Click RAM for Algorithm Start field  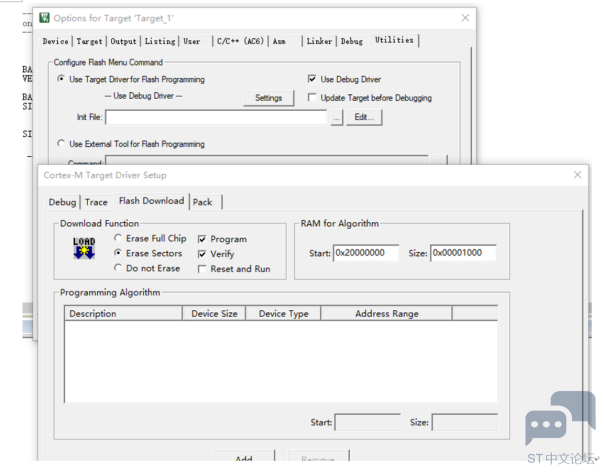(366, 253)
